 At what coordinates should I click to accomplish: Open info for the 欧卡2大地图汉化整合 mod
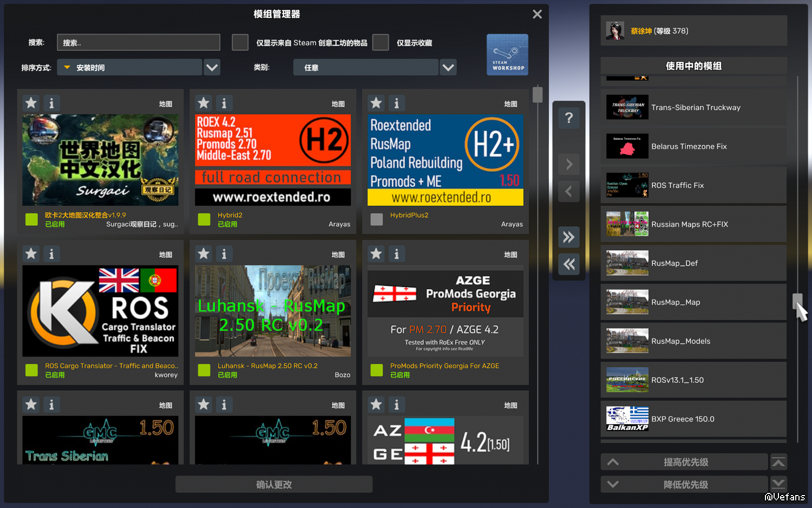coord(51,103)
